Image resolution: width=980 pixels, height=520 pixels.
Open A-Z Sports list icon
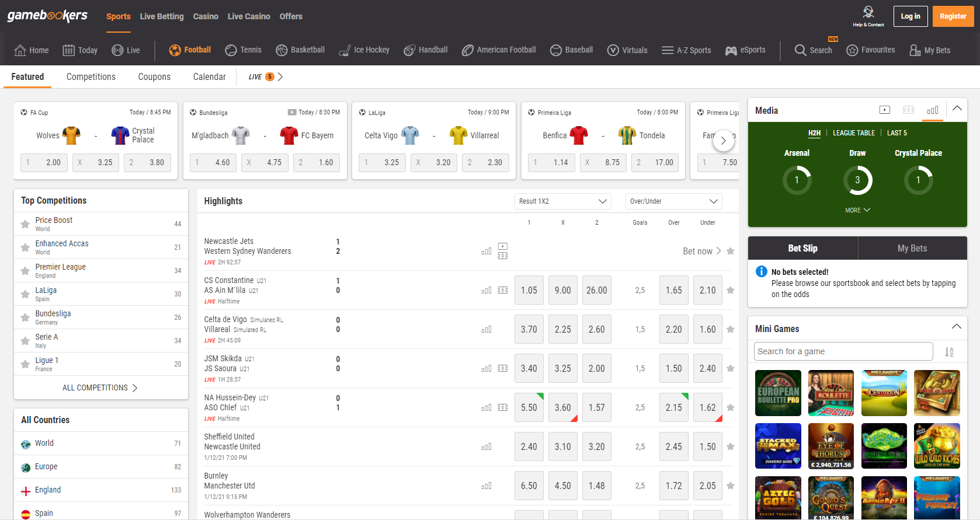668,50
